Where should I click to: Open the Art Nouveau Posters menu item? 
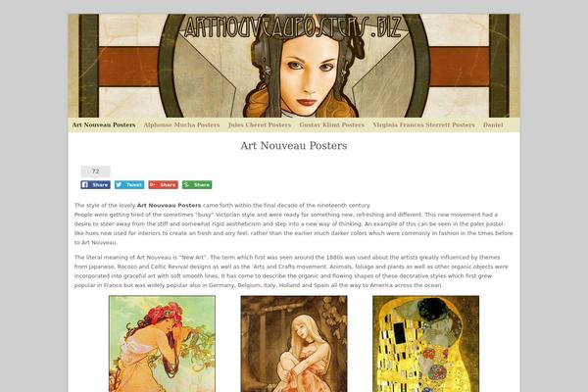click(x=104, y=124)
